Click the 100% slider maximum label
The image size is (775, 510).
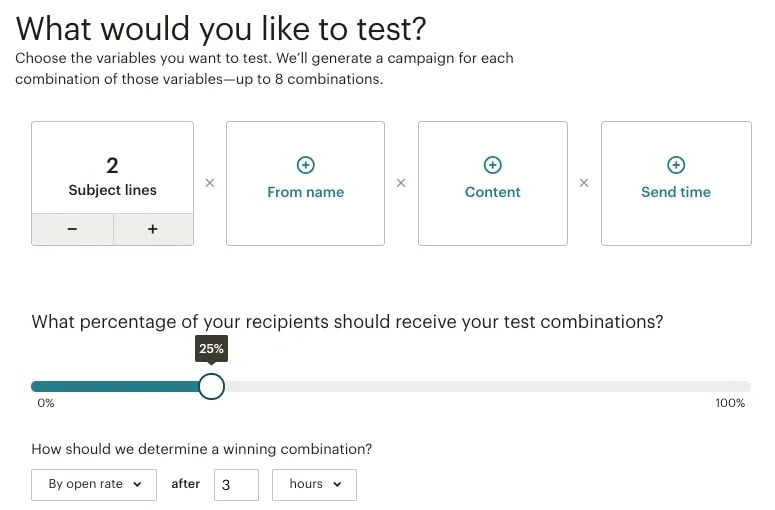tap(730, 404)
